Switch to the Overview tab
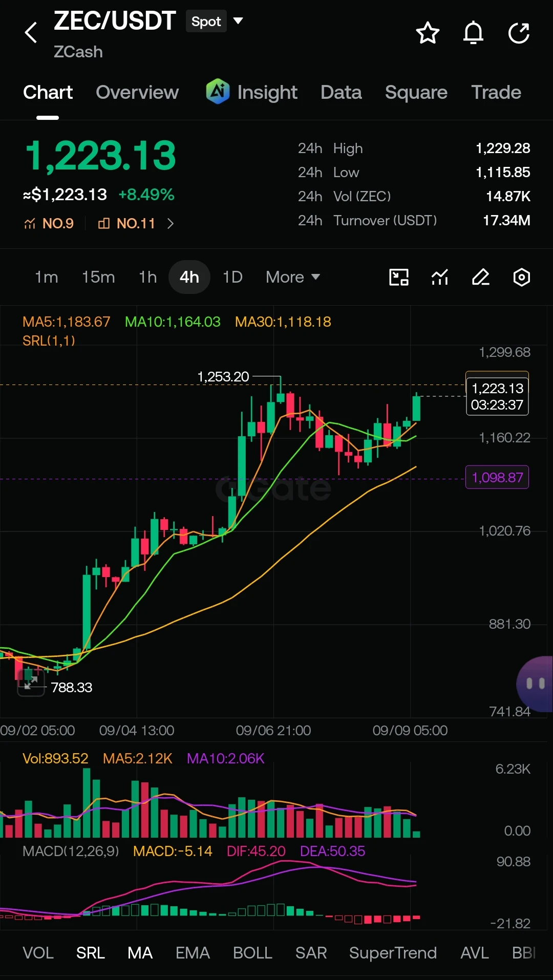The image size is (553, 980). [137, 92]
